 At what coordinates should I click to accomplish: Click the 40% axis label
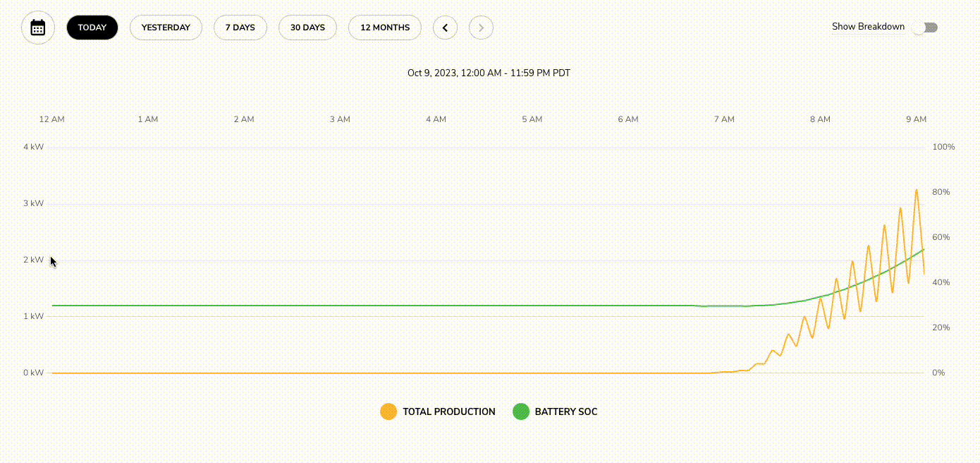pos(941,282)
